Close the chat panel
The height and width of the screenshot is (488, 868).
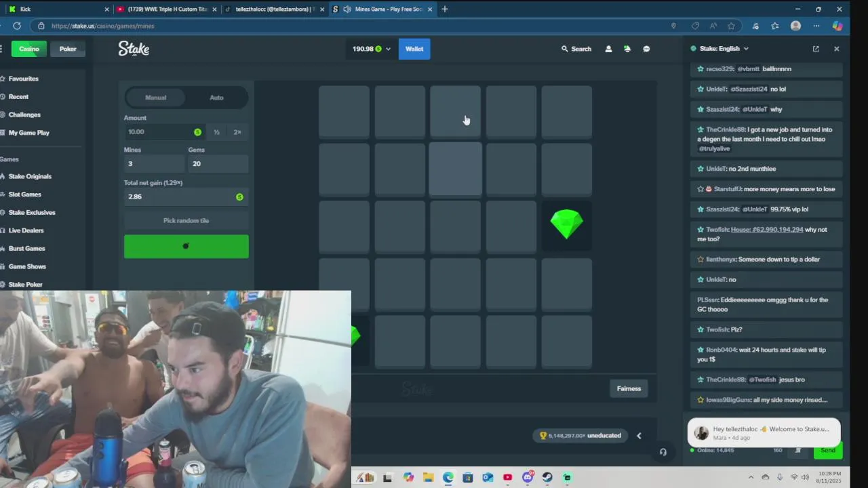point(836,49)
